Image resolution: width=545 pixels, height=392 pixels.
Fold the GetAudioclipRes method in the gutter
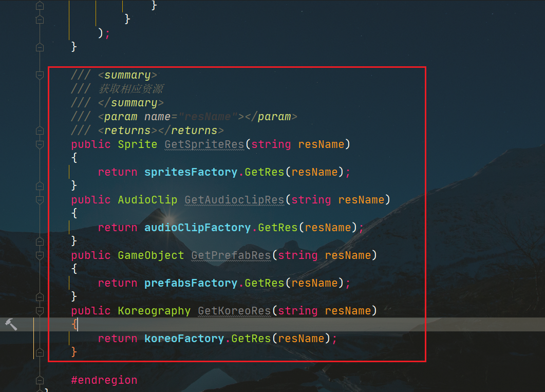click(x=40, y=200)
